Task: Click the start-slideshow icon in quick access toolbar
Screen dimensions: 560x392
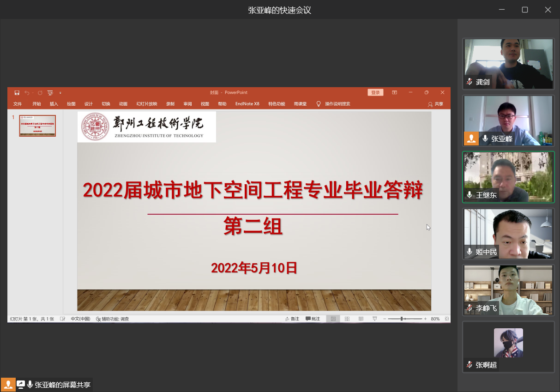Action: pos(50,93)
